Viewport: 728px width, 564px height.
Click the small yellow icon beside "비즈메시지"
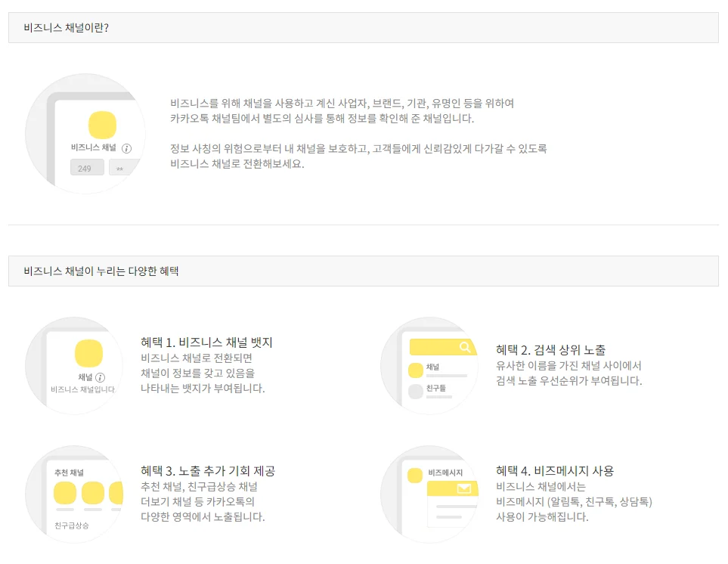[x=414, y=475]
